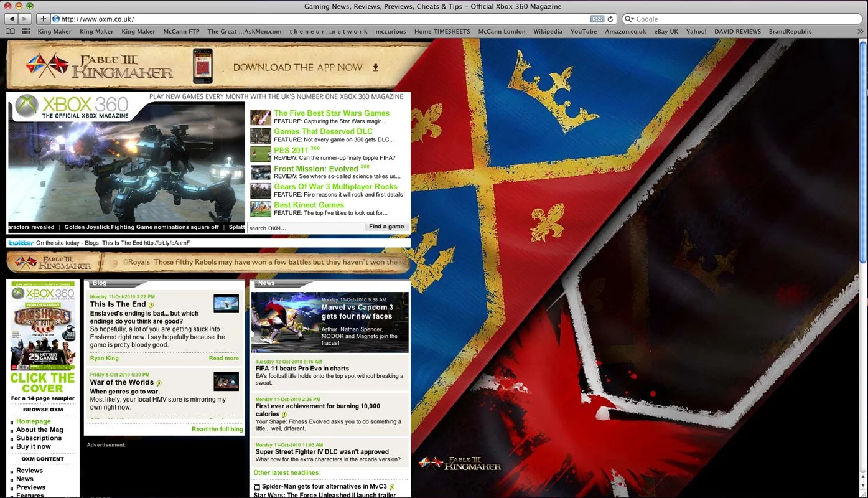Go back with Safari's back arrow
The height and width of the screenshot is (498, 868).
11,19
